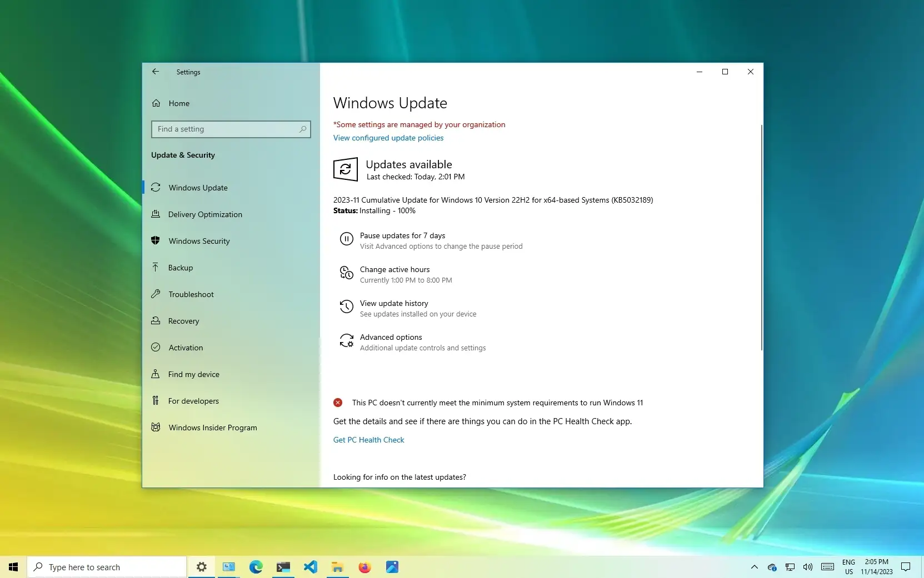924x578 pixels.
Task: Open File Explorer from the taskbar
Action: (x=337, y=567)
